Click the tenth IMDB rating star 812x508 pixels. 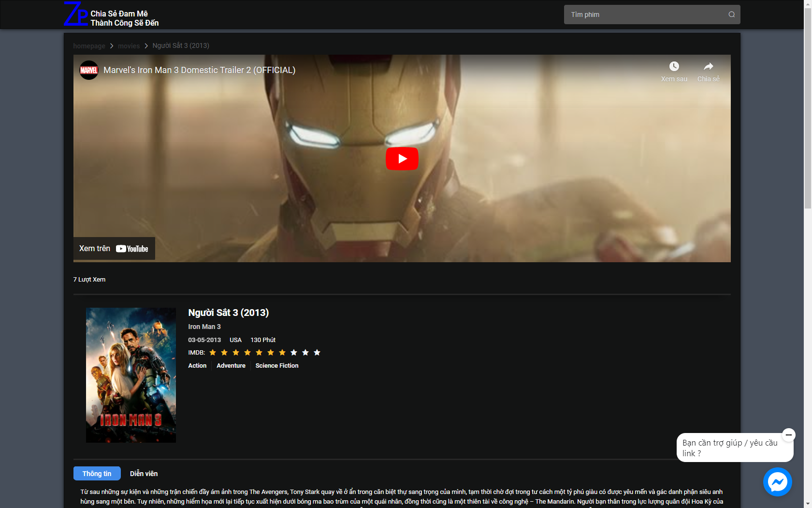pos(317,353)
